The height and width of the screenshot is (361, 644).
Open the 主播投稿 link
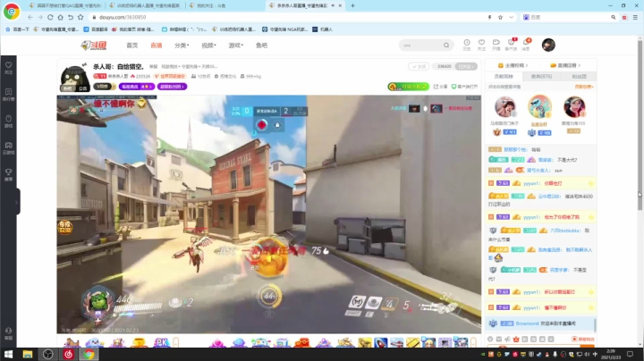click(513, 65)
